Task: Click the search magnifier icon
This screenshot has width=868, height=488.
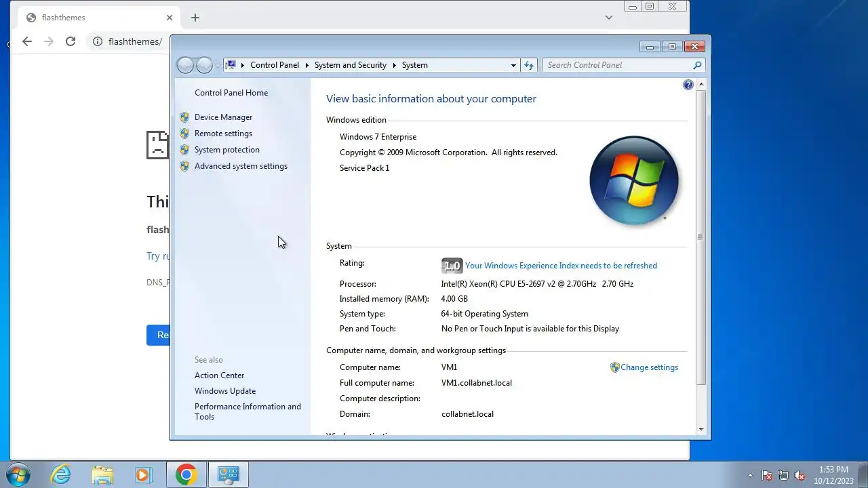Action: coord(697,65)
